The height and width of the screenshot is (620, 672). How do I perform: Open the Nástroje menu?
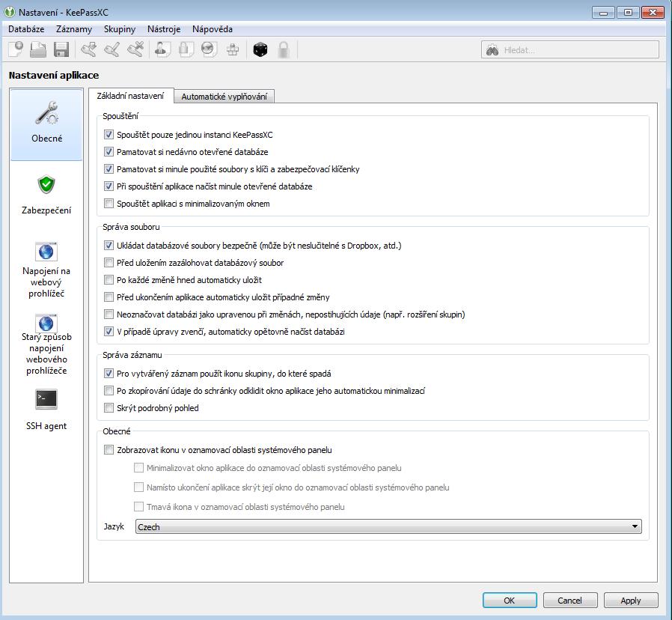tap(164, 29)
